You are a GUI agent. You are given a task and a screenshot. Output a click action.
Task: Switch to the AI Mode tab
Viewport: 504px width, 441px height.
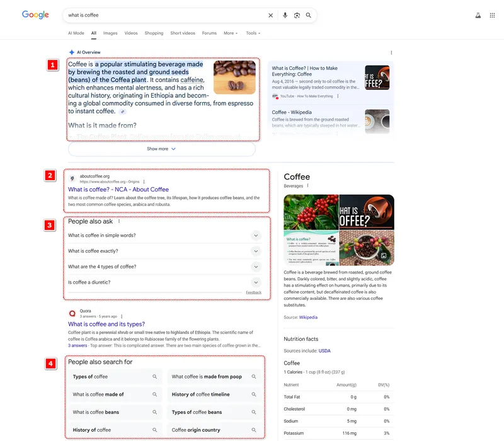click(x=76, y=33)
